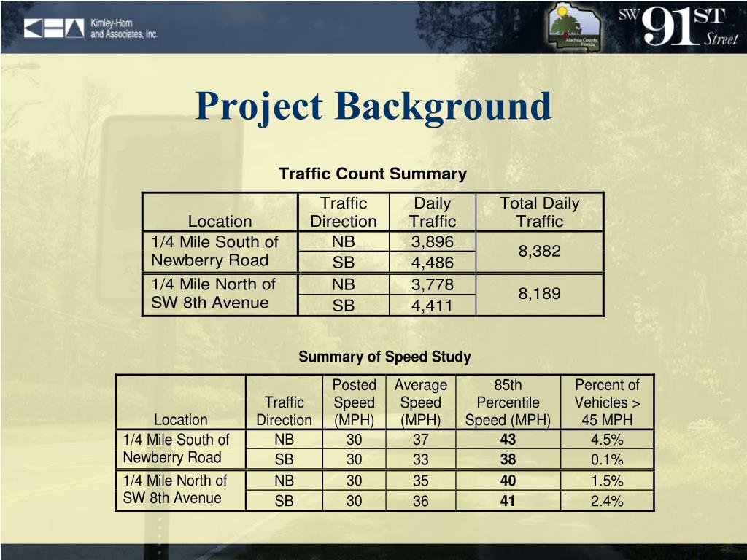Select the 8,382 total daily traffic cell
The image size is (747, 560).
click(x=540, y=251)
